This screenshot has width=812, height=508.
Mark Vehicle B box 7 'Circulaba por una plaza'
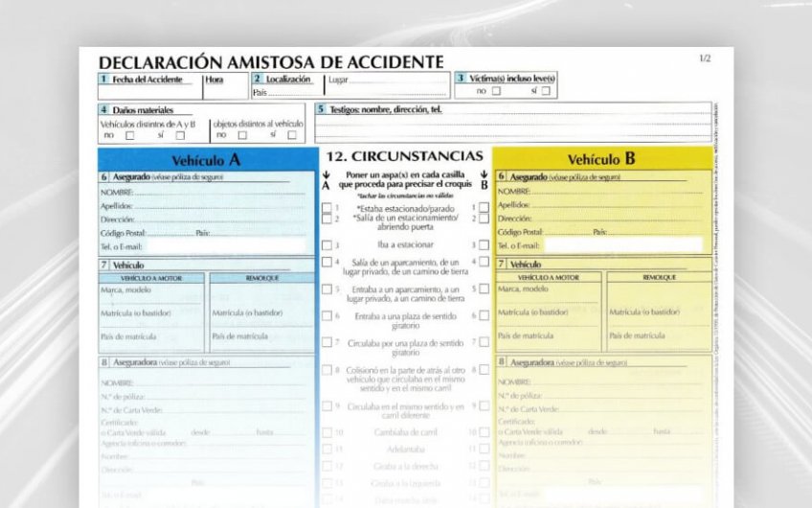pos(484,341)
